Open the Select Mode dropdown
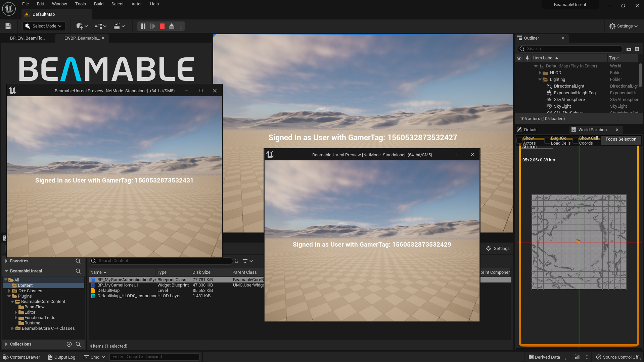This screenshot has height=362, width=644. click(44, 26)
